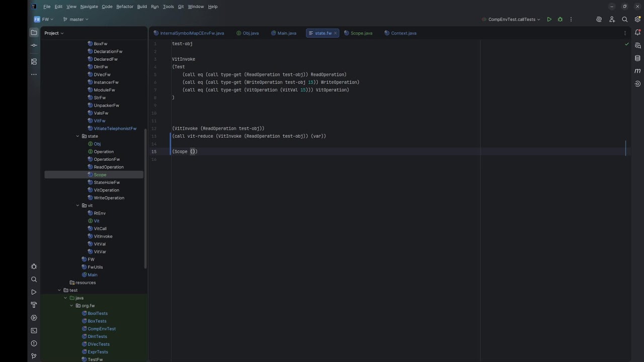Click the project tree vertical scrollbar
Image resolution: width=644 pixels, height=362 pixels.
point(145,199)
